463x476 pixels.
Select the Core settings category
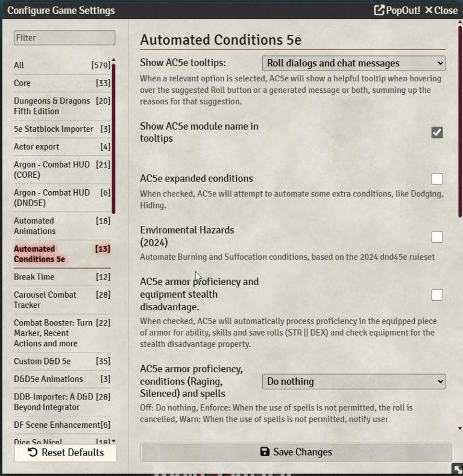62,83
